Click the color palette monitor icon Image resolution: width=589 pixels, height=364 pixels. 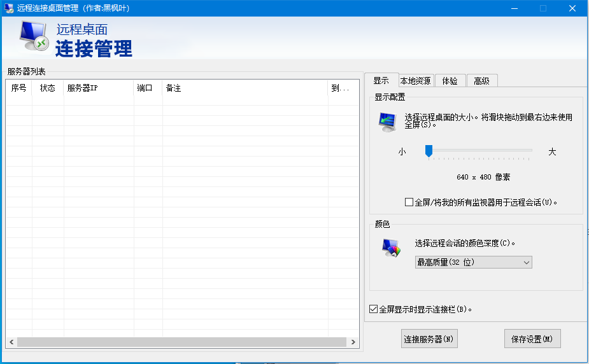[x=391, y=248]
